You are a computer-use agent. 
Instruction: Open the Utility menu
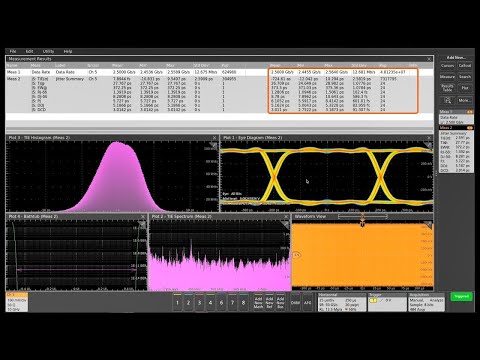48,51
